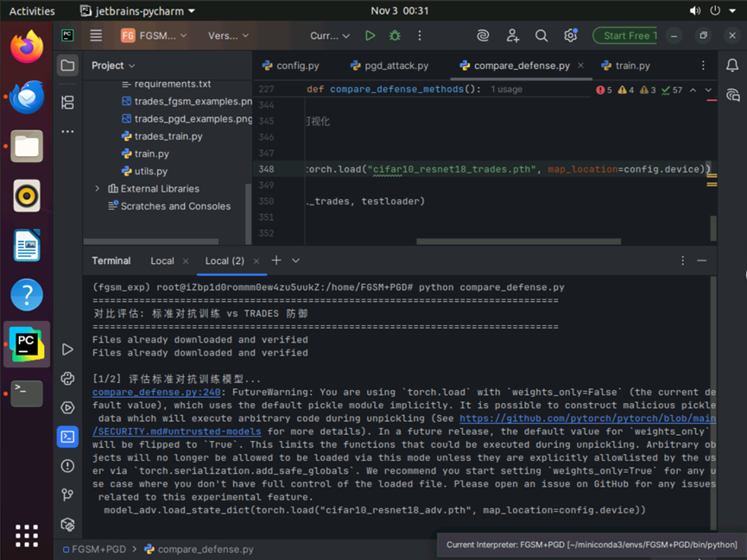
Task: Open trades_train.py in the project tree
Action: tap(168, 136)
